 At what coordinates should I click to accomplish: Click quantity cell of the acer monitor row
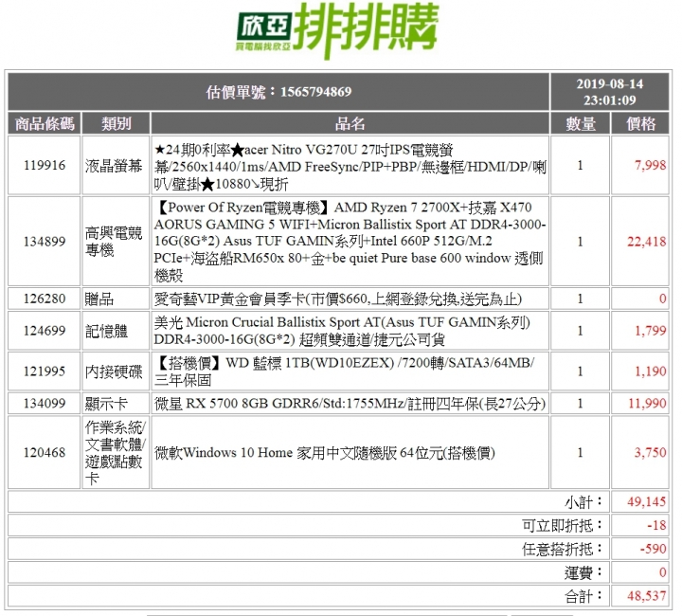tap(580, 165)
